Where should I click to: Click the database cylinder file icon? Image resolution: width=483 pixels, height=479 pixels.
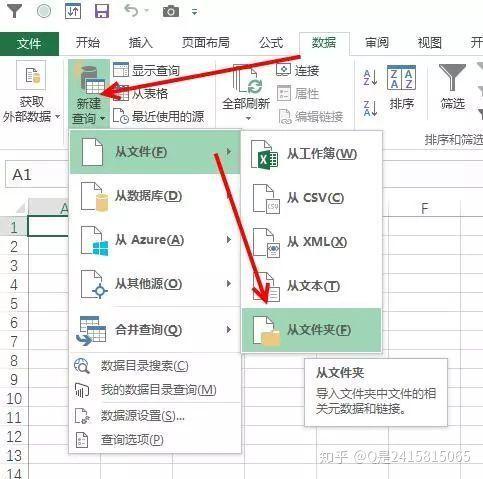pyautogui.click(x=95, y=197)
